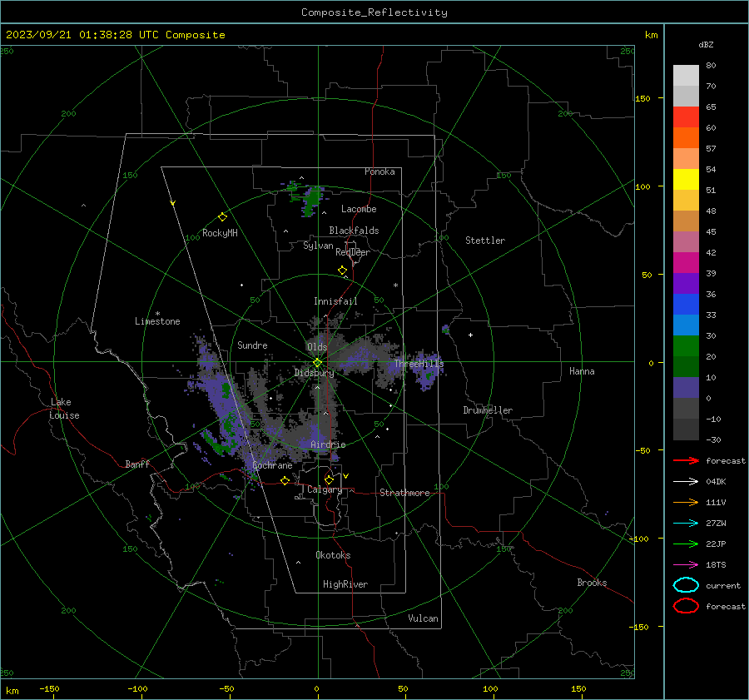Click the cyan current ellipse icon
Screen dimensions: 749x700
686,585
